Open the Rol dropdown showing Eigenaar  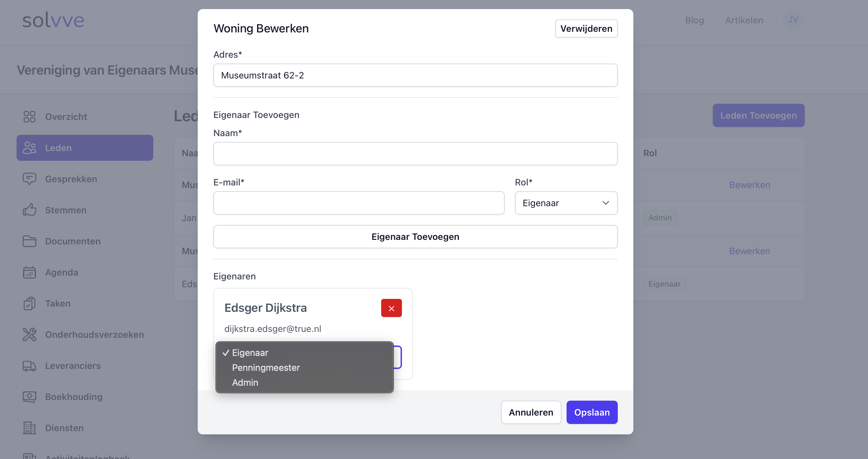click(566, 203)
